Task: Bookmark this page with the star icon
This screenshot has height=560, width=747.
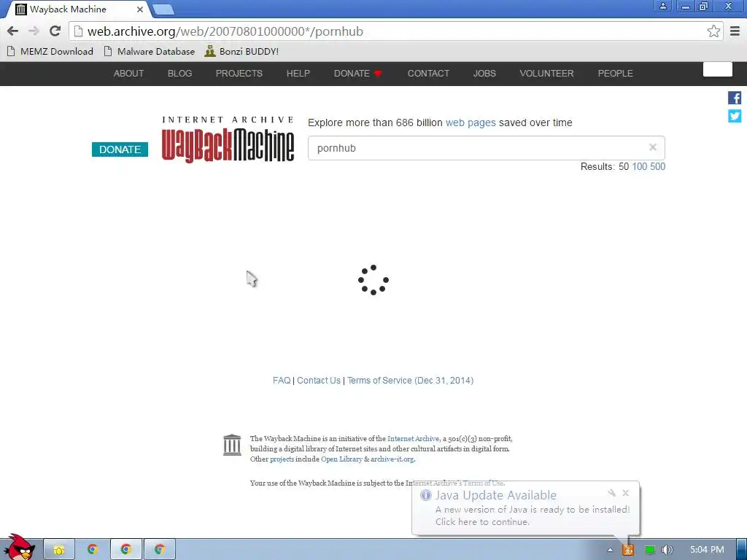Action: pyautogui.click(x=713, y=31)
